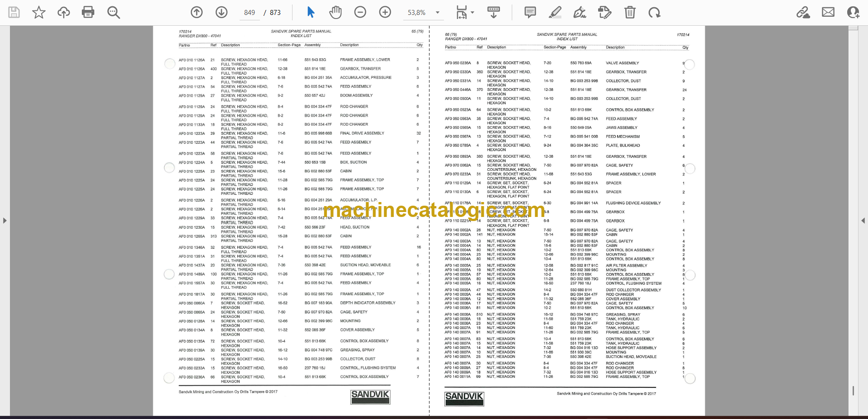The height and width of the screenshot is (419, 868).
Task: Toggle scrolling mode from the toolbar
Action: [x=494, y=12]
